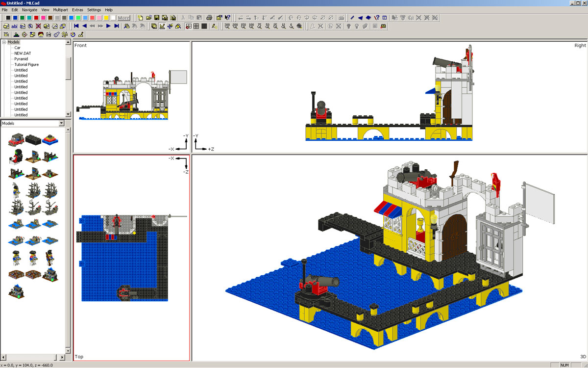
Task: Set zoom to 200 percent icon
Action: pyautogui.click(x=235, y=26)
